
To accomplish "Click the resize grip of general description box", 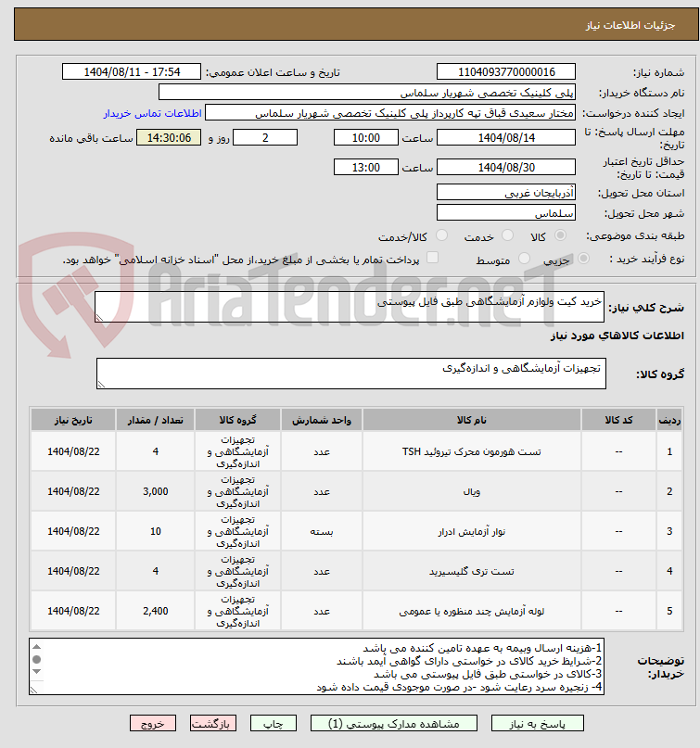I will click(x=99, y=318).
